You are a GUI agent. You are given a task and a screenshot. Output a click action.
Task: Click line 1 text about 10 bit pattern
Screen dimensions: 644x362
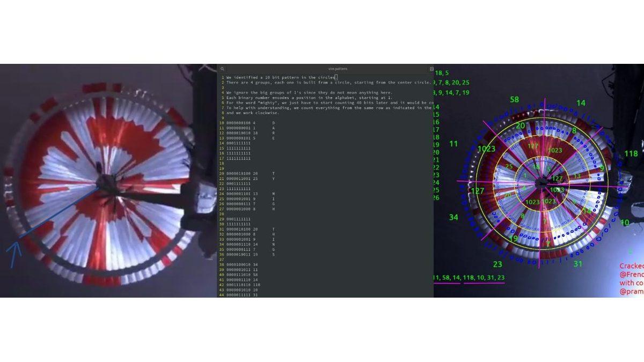(x=279, y=77)
